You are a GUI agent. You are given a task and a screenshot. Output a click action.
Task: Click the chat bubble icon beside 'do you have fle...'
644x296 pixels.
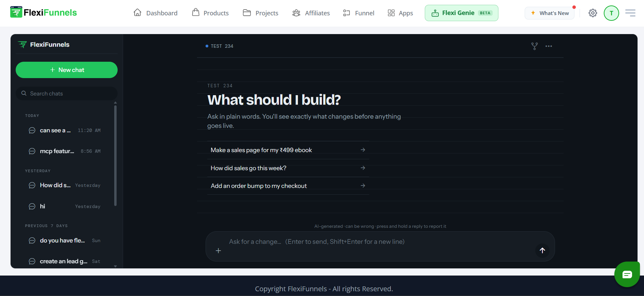pos(32,240)
